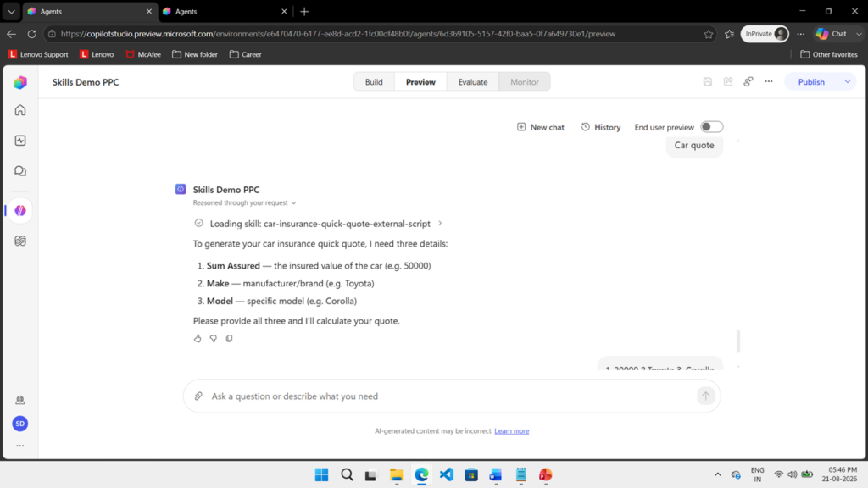Give thumbs down to the response
The width and height of the screenshot is (868, 488).
point(213,339)
